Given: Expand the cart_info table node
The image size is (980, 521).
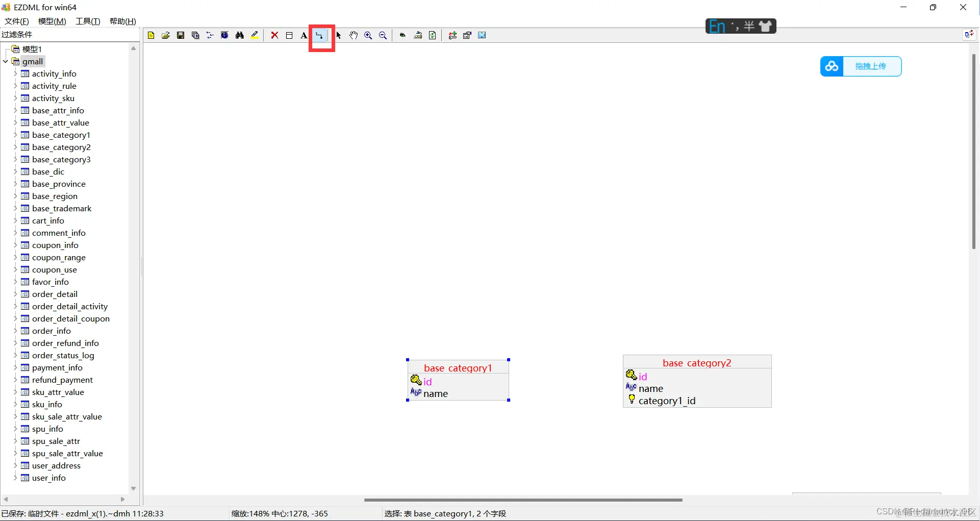Looking at the screenshot, I should pyautogui.click(x=15, y=220).
